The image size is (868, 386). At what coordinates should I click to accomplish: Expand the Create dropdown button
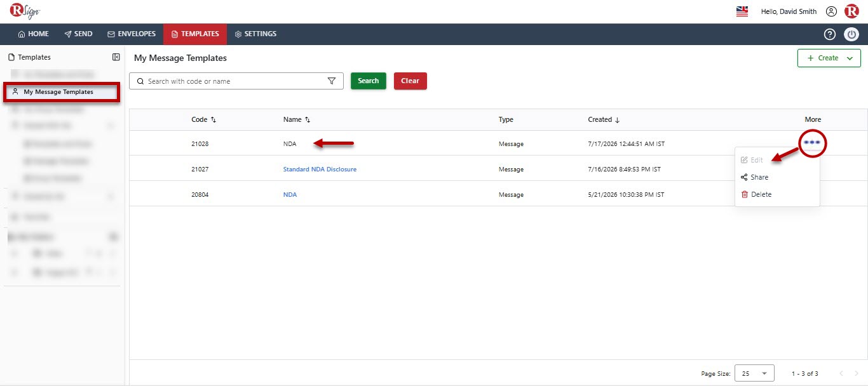pyautogui.click(x=829, y=58)
